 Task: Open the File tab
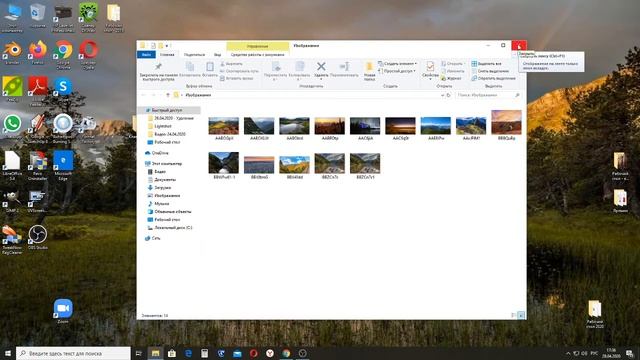(146, 54)
